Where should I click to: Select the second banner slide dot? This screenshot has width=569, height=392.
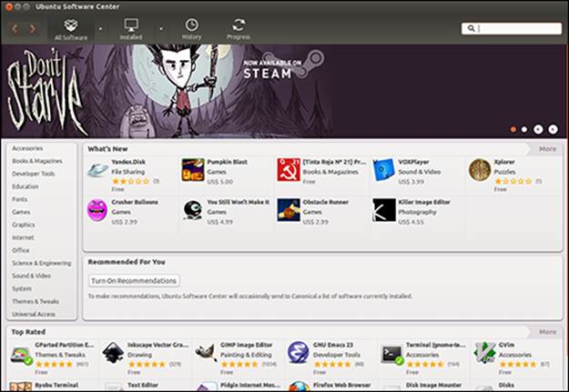(x=524, y=129)
